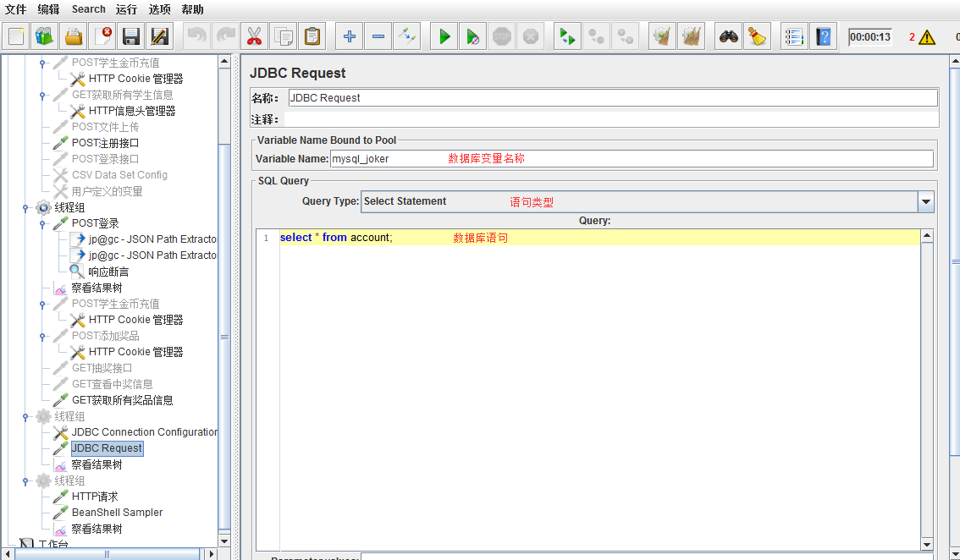Collapse the POST登录 tree node
Image resolution: width=960 pixels, height=560 pixels.
42,224
